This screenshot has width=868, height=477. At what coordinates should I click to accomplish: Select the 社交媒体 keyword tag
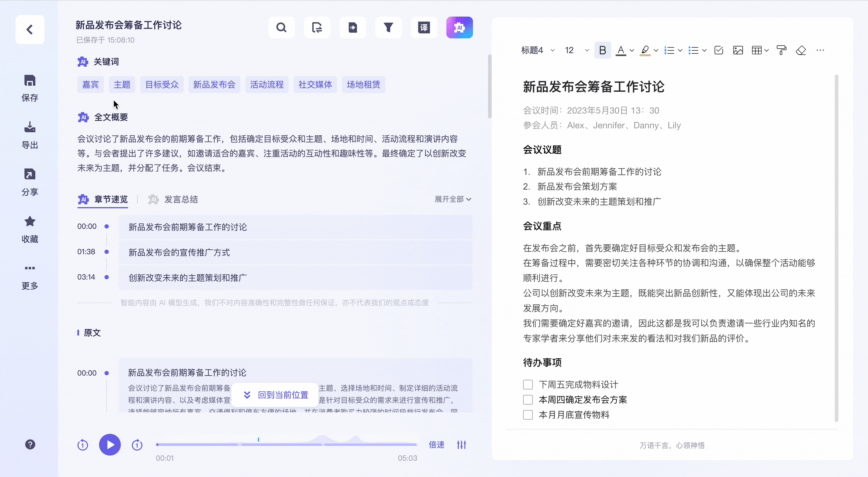pos(315,85)
